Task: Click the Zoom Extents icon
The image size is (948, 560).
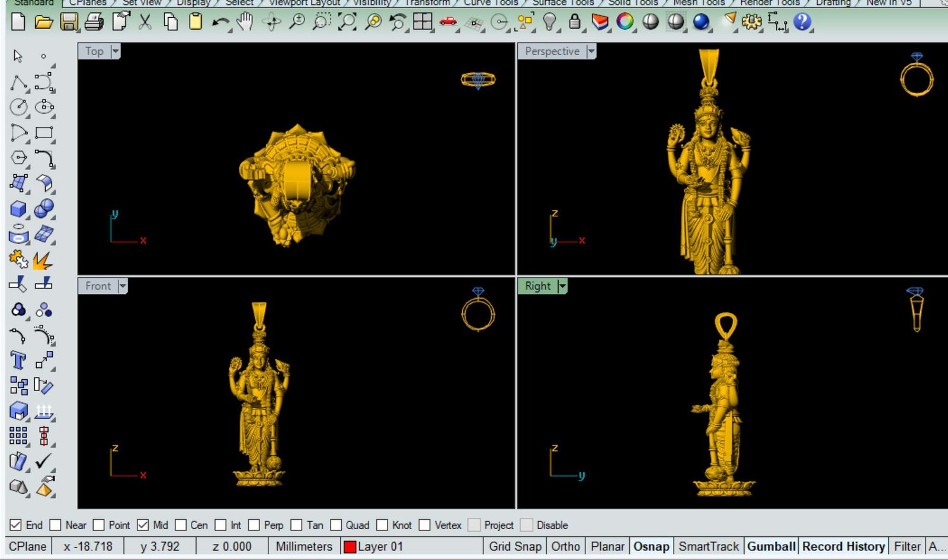Action: (x=347, y=23)
